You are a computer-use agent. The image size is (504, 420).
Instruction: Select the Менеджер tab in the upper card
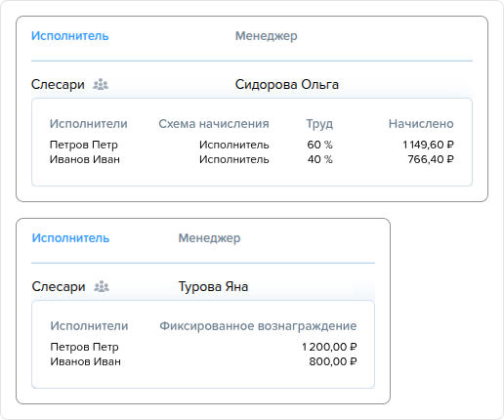pyautogui.click(x=267, y=36)
